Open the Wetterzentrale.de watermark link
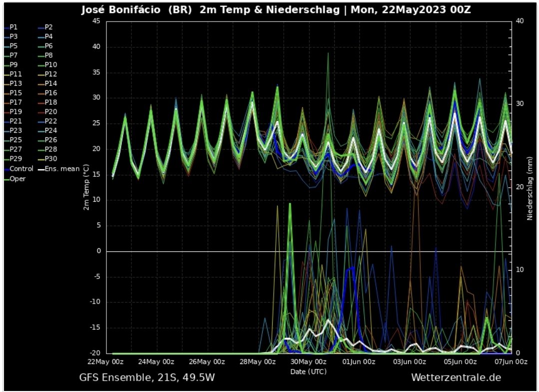 (x=456, y=377)
